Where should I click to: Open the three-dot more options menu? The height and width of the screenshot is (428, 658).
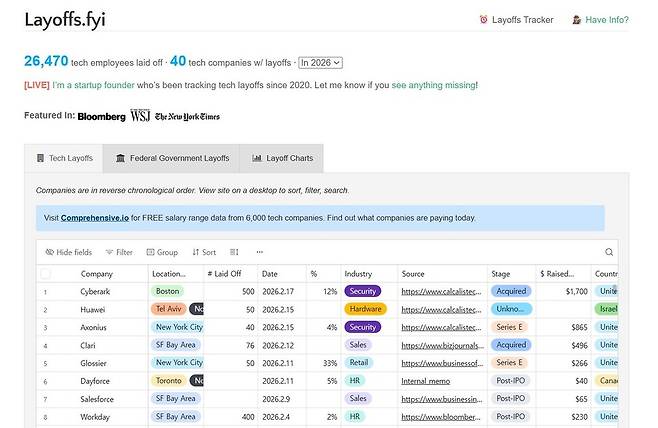coord(260,252)
